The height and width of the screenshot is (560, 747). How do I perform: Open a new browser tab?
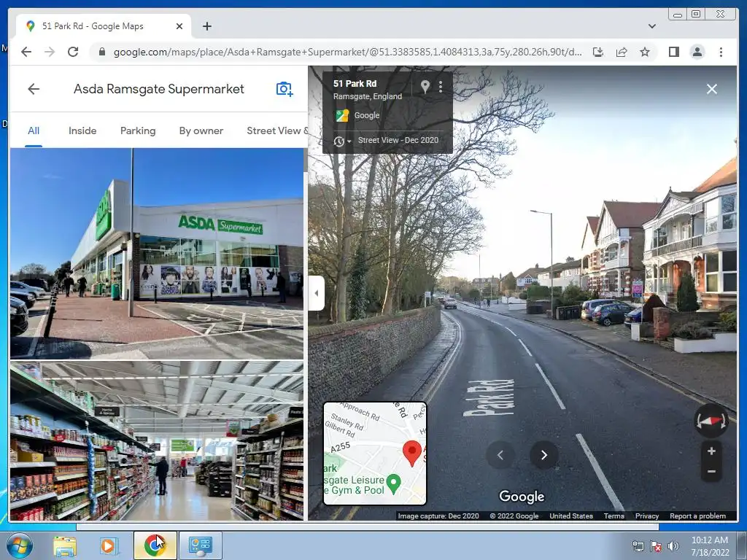pos(206,26)
